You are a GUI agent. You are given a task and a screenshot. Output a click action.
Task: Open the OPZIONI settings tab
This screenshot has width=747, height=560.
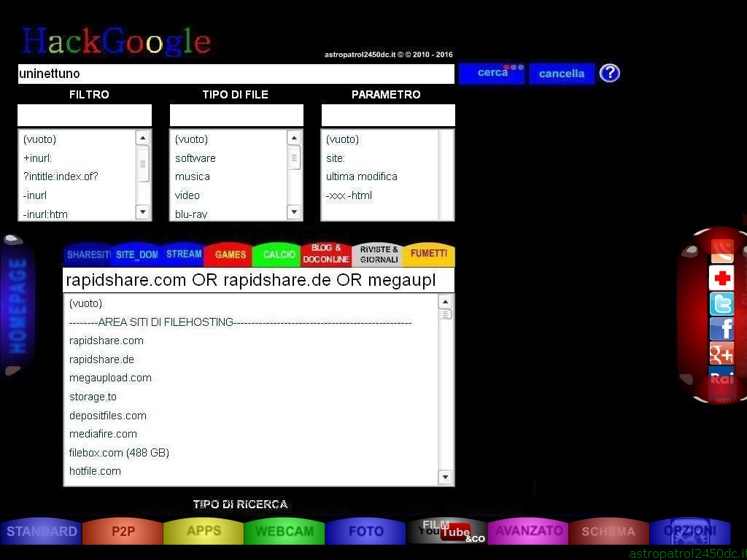tap(690, 531)
